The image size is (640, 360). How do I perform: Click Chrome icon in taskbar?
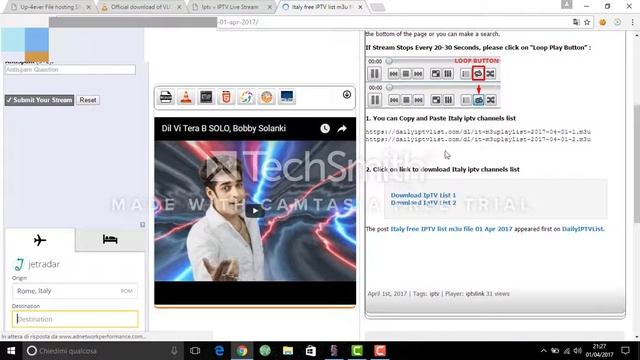pos(242,351)
